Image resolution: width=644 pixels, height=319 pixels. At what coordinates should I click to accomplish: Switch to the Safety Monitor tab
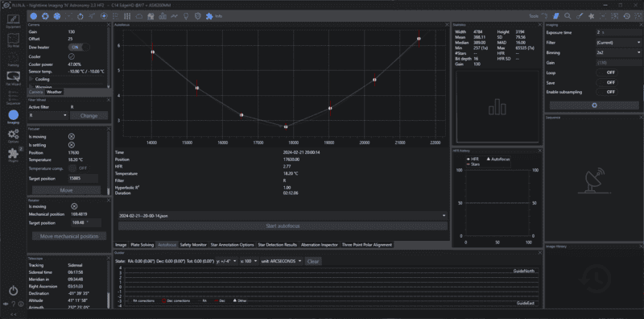point(193,245)
